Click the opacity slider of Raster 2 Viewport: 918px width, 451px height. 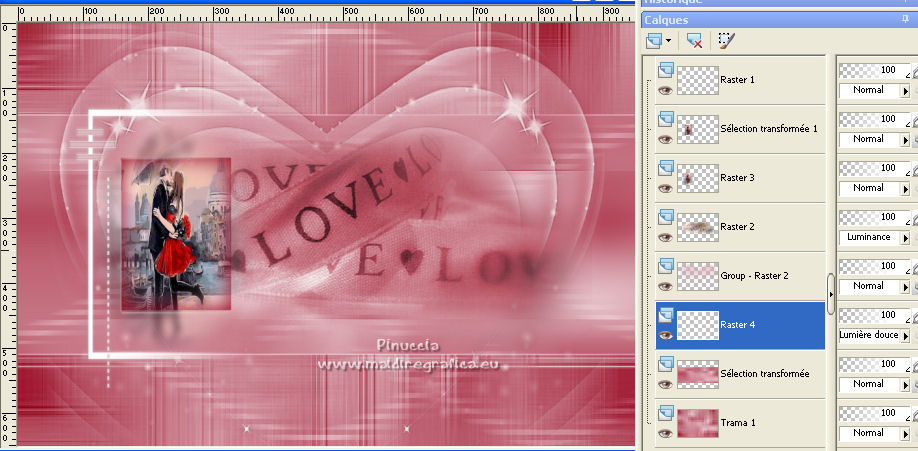coord(875,217)
